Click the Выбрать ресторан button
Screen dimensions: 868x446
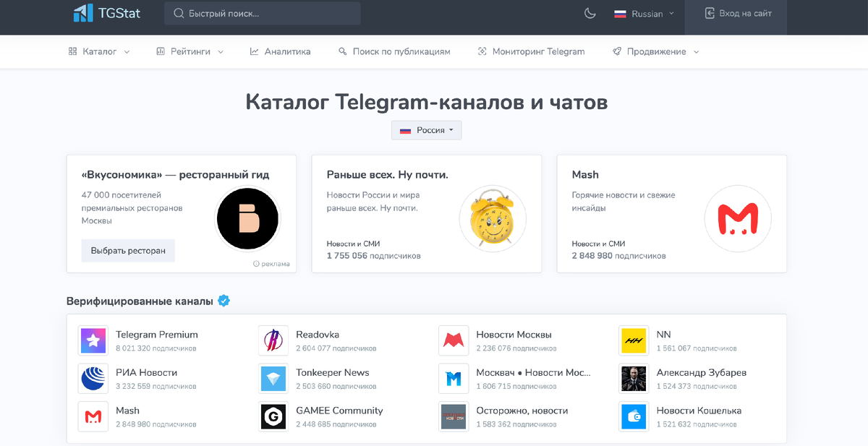(x=128, y=251)
